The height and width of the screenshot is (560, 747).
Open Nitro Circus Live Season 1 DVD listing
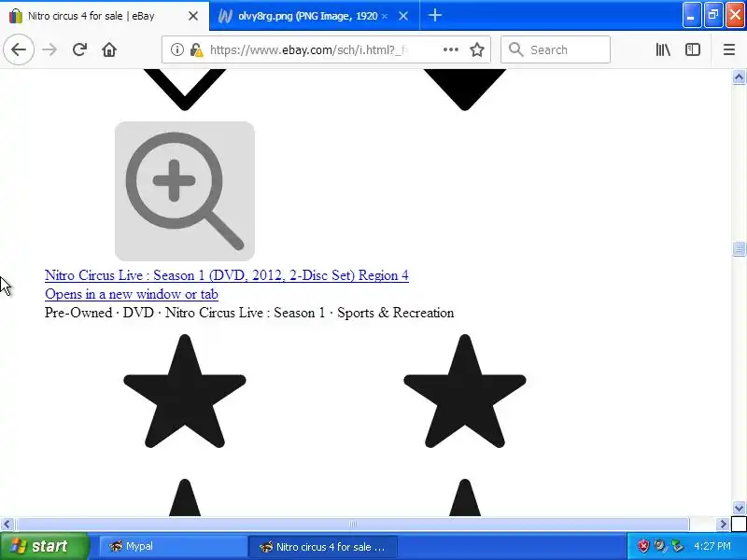[x=227, y=275]
